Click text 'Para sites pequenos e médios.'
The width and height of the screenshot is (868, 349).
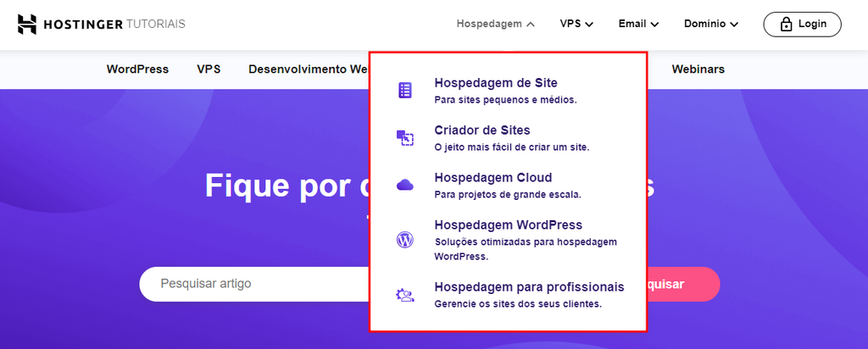(506, 101)
